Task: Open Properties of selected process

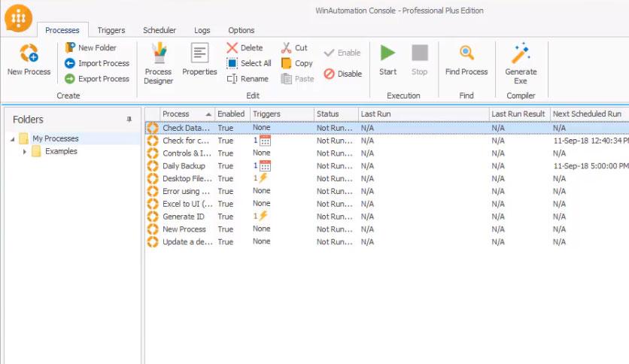Action: click(x=199, y=59)
